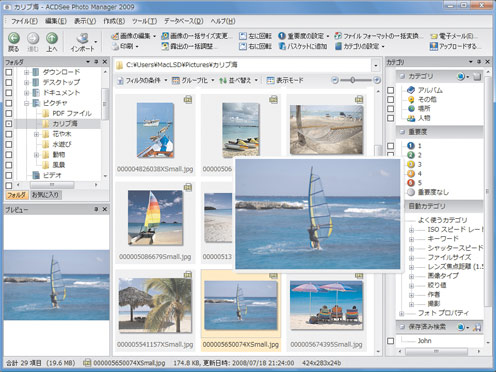Check the 場所 category checkbox

point(391,109)
